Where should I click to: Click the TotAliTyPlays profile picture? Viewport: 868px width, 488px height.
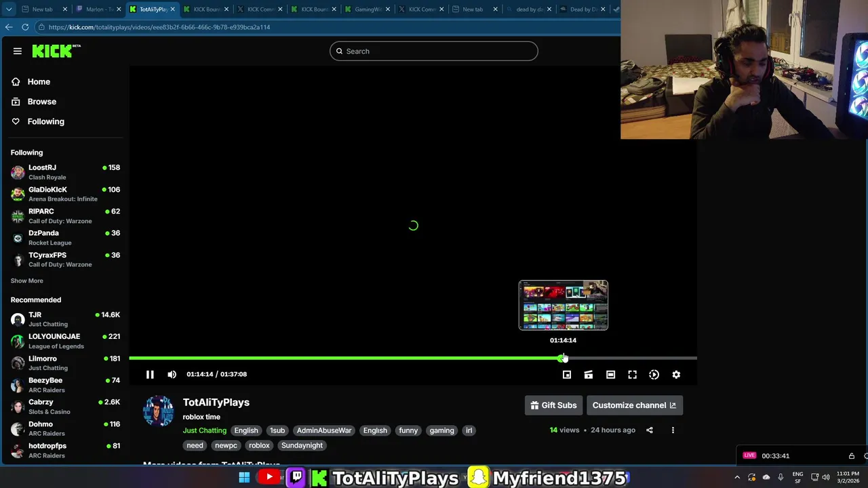(159, 411)
